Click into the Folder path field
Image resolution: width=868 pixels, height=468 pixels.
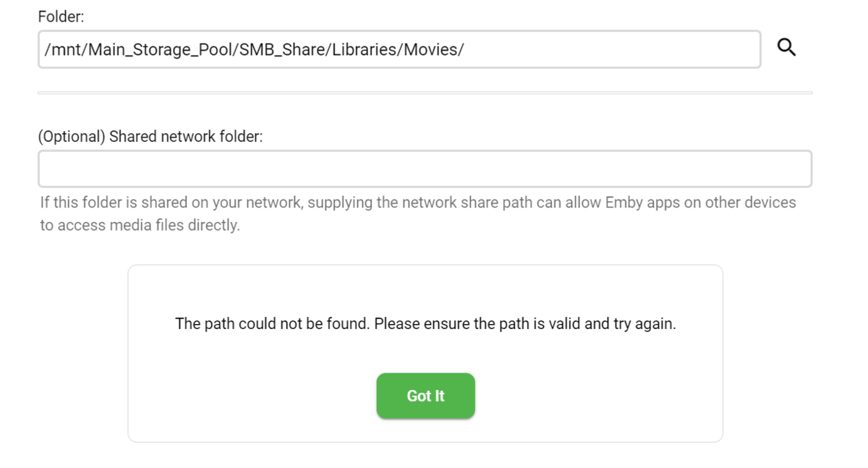tap(615, 49)
